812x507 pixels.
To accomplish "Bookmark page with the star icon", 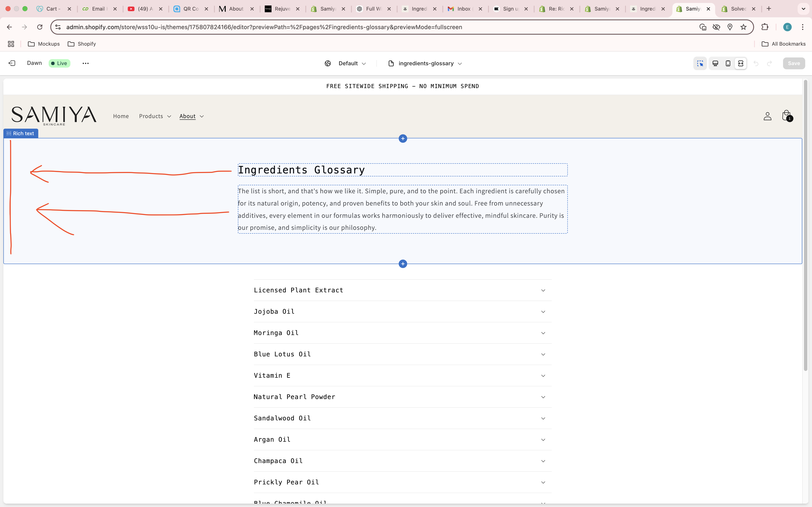I will pos(743,27).
